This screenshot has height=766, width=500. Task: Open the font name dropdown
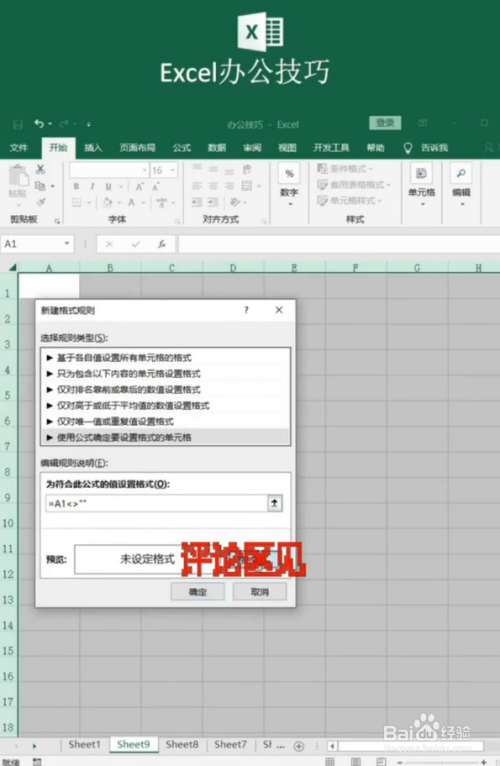pyautogui.click(x=145, y=170)
